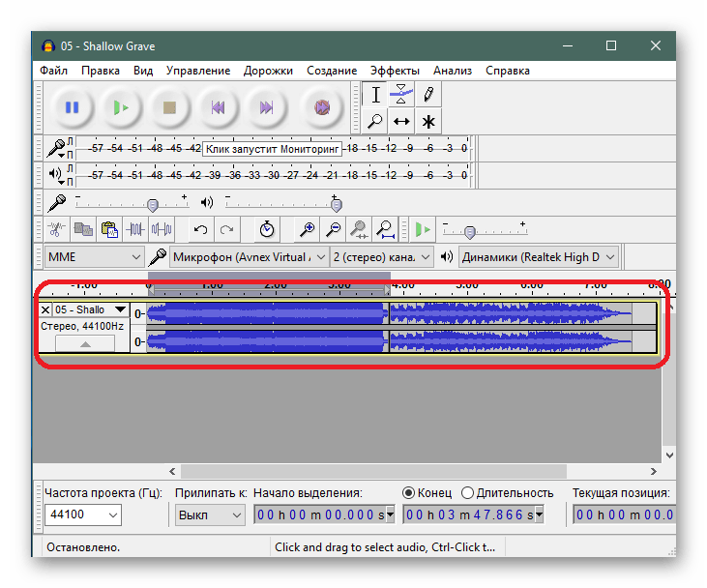This screenshot has width=707, height=588.
Task: Adjust the playback speed slider
Action: [x=470, y=232]
